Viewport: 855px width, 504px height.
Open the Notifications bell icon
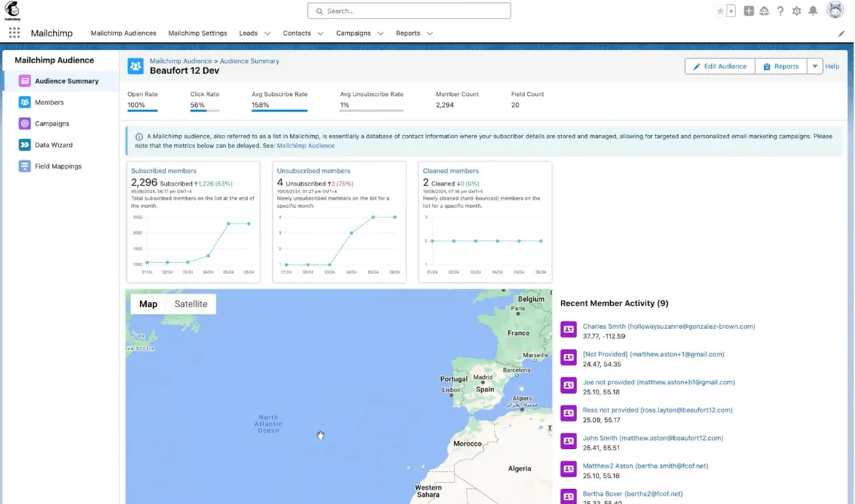click(x=813, y=11)
